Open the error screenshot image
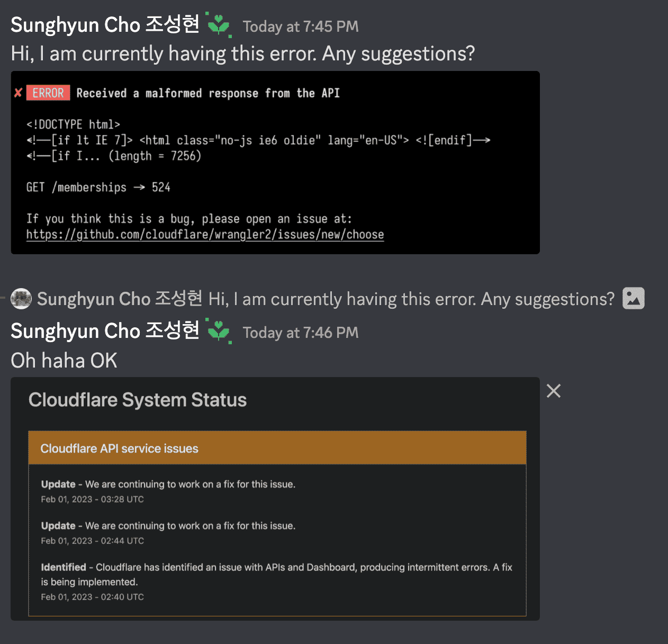The width and height of the screenshot is (668, 644). point(275,162)
